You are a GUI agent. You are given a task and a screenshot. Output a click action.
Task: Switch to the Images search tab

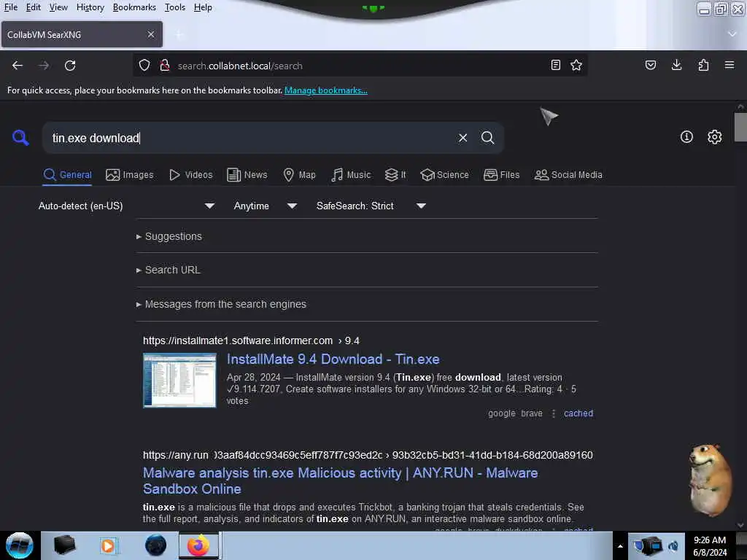click(130, 175)
